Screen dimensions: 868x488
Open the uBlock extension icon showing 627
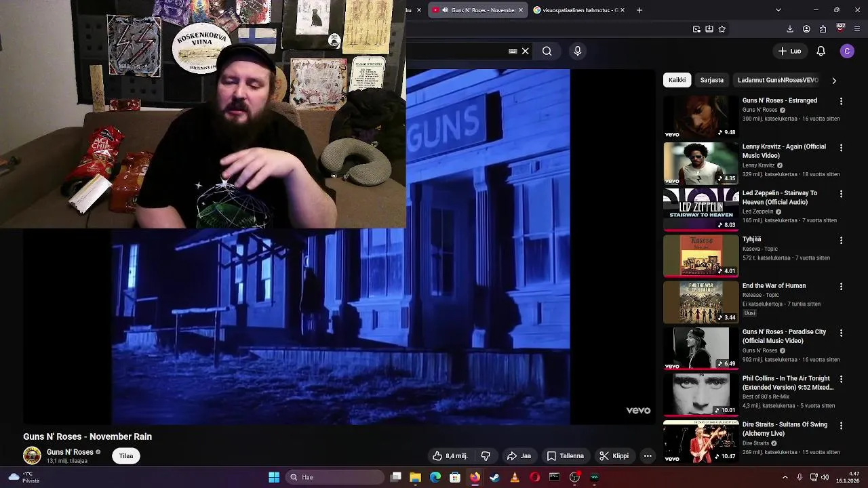(840, 28)
